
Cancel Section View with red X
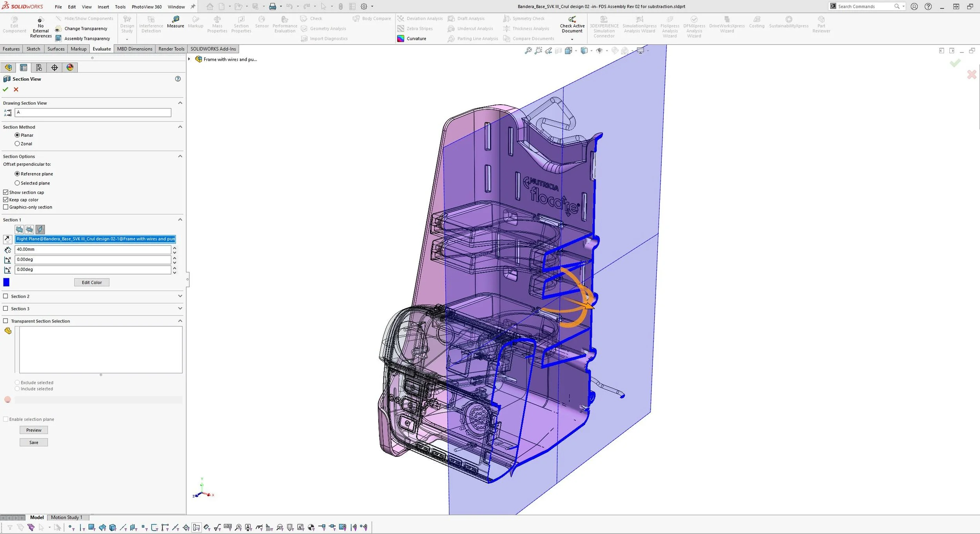click(x=16, y=89)
